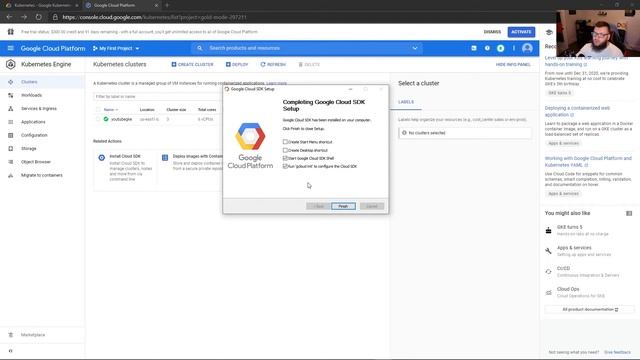The height and width of the screenshot is (360, 640).
Task: Switch to the Kubernetes browser tab
Action: click(x=42, y=5)
